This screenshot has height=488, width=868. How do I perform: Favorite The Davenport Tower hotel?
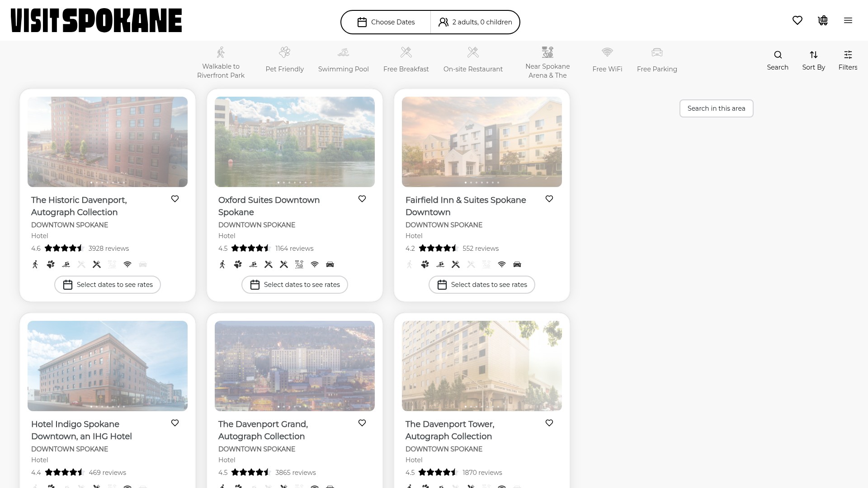coord(549,423)
